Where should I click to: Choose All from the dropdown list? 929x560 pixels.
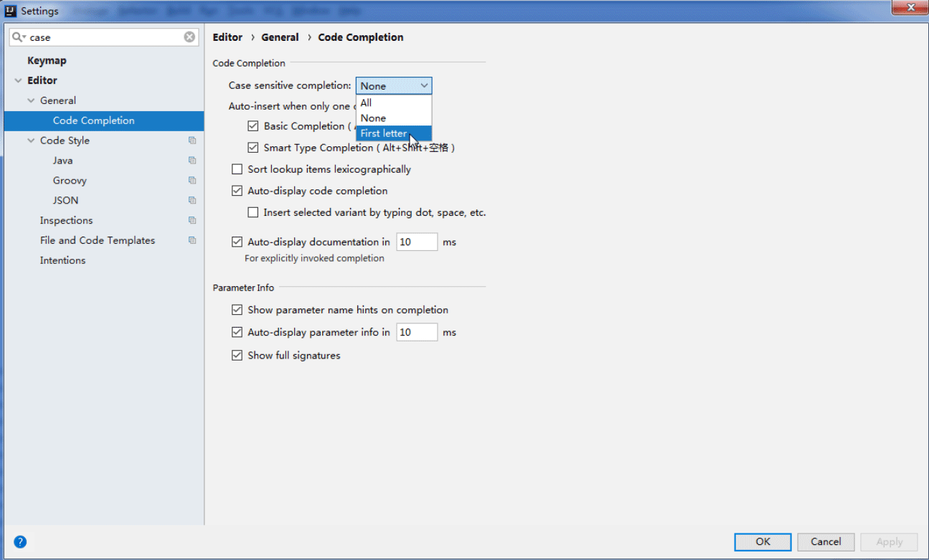coord(394,103)
